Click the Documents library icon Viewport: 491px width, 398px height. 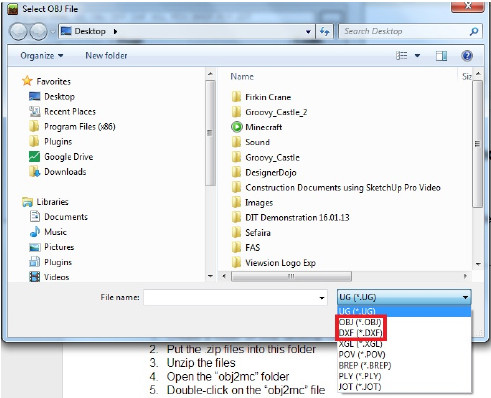coord(34,216)
